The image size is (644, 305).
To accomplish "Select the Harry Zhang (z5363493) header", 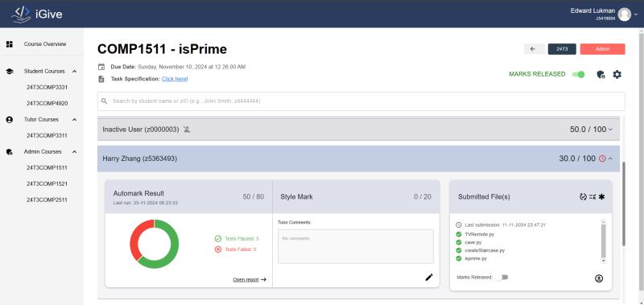I will (x=358, y=159).
